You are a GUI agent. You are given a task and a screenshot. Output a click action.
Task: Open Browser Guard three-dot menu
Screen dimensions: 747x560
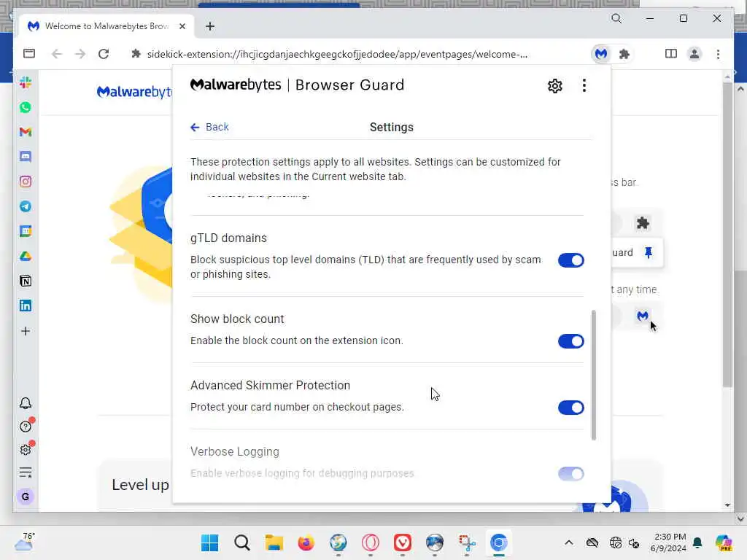(x=584, y=86)
